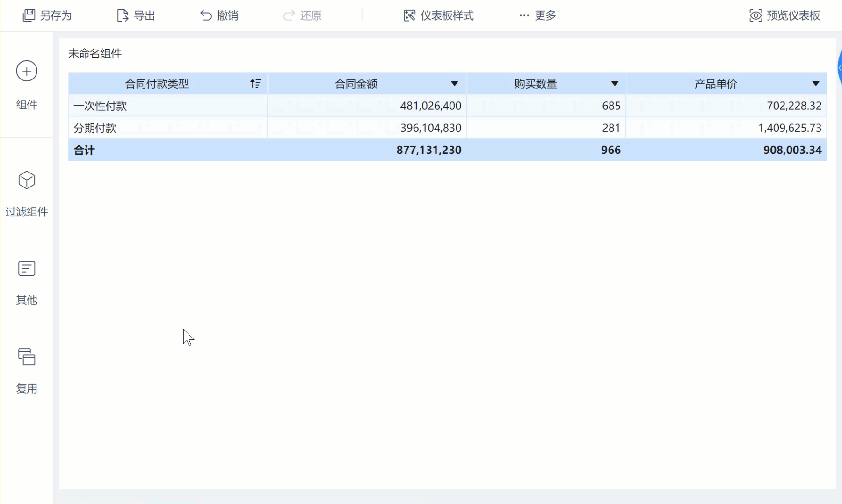Image resolution: width=842 pixels, height=504 pixels.
Task: Click the 其他 text-box icon
Action: 27,268
